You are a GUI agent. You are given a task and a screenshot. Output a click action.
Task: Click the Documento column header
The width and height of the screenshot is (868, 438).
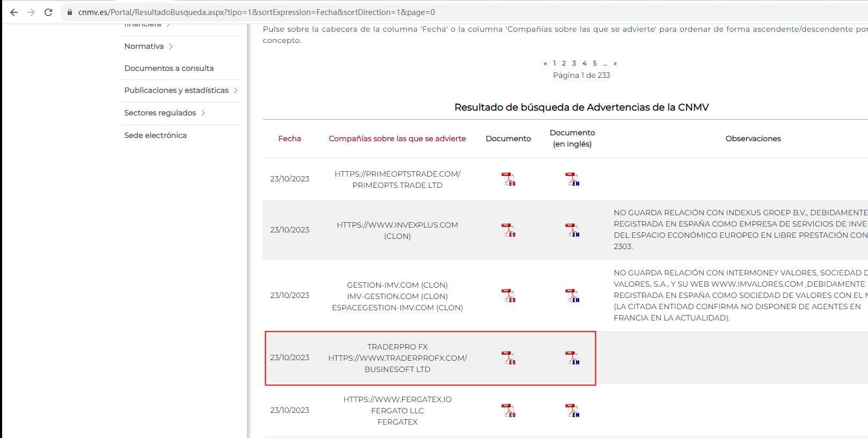pos(508,138)
